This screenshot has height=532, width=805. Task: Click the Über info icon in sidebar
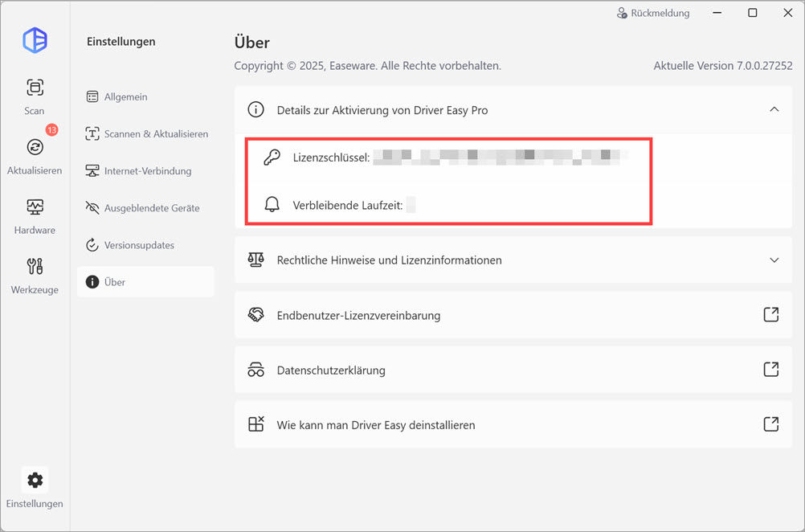[x=92, y=282]
